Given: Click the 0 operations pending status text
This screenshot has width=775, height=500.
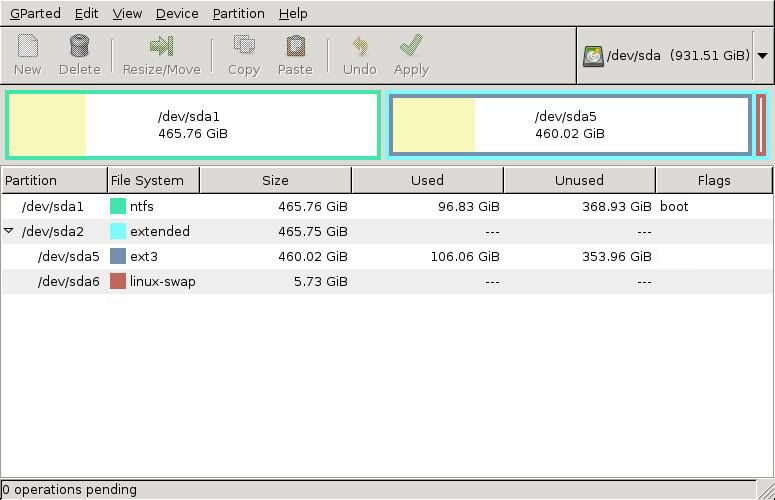Looking at the screenshot, I should (69, 490).
